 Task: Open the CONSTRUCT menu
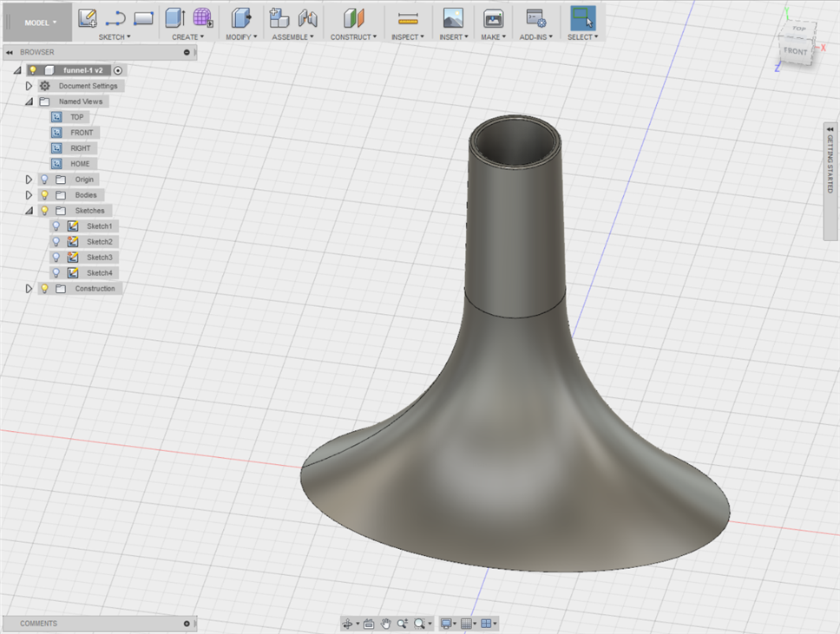coord(353,37)
